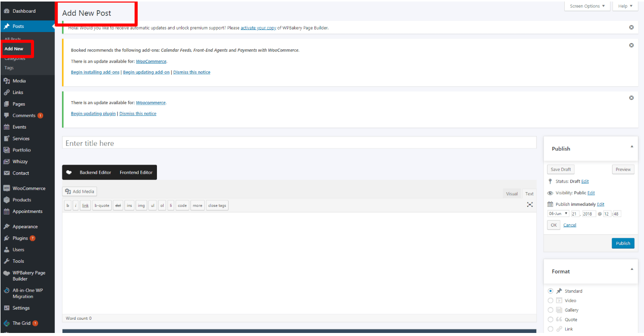The height and width of the screenshot is (336, 644).
Task: Click the Links chain icon
Action: coord(7,93)
